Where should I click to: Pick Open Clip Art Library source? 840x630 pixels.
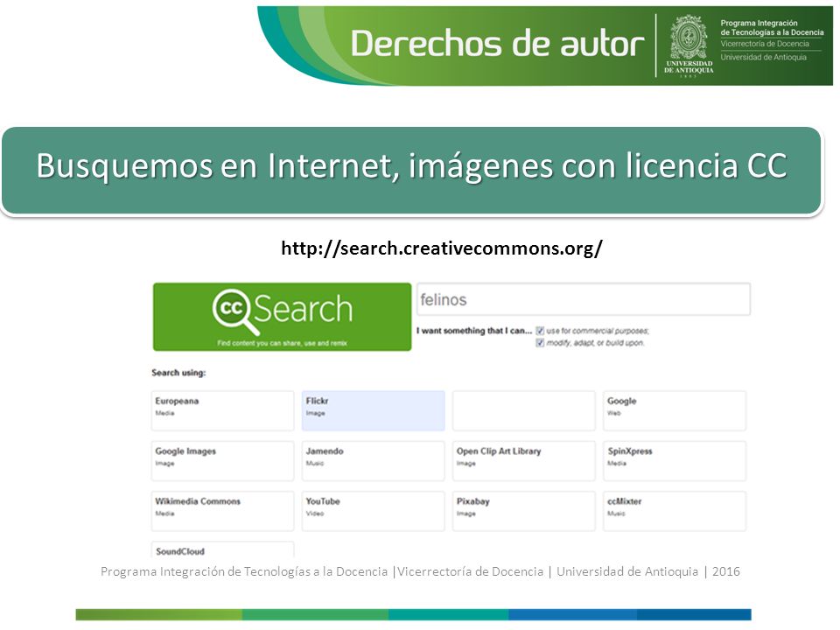(x=524, y=461)
